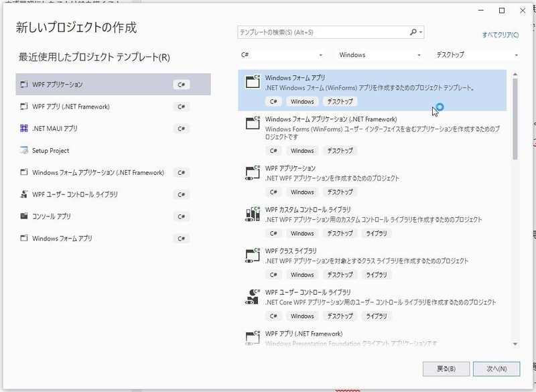536x392 pixels.
Task: Select コンソール アプリ recent template
Action: click(113, 216)
